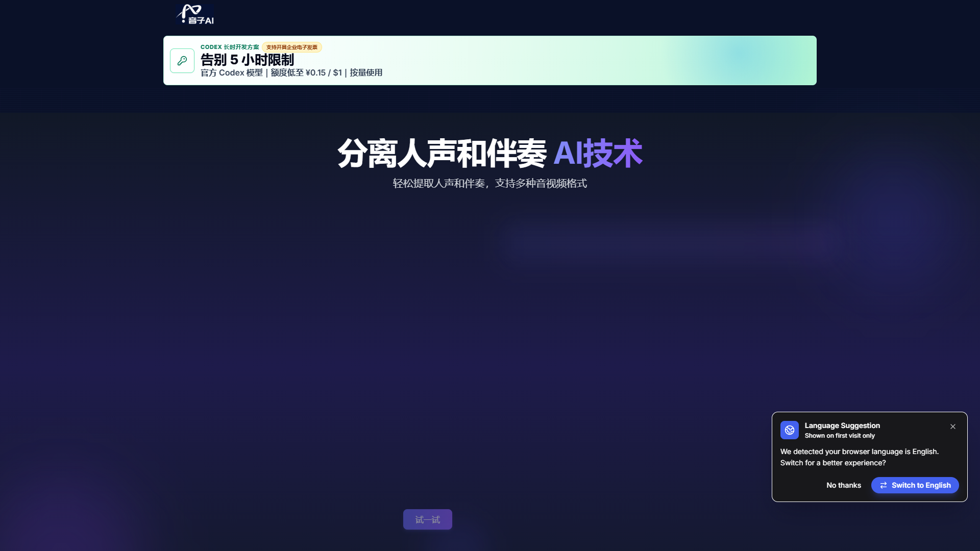980x551 pixels.
Task: Open the 音子AI logo home link
Action: pos(194,14)
